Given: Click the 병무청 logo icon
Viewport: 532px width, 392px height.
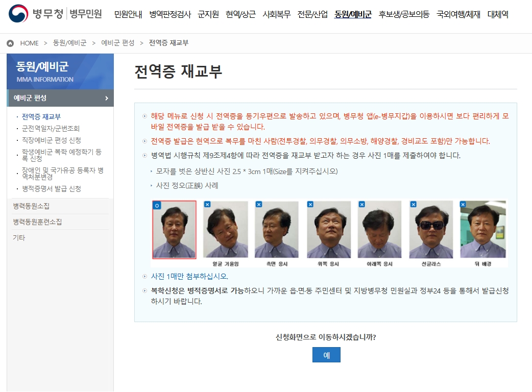Looking at the screenshot, I should tap(18, 14).
